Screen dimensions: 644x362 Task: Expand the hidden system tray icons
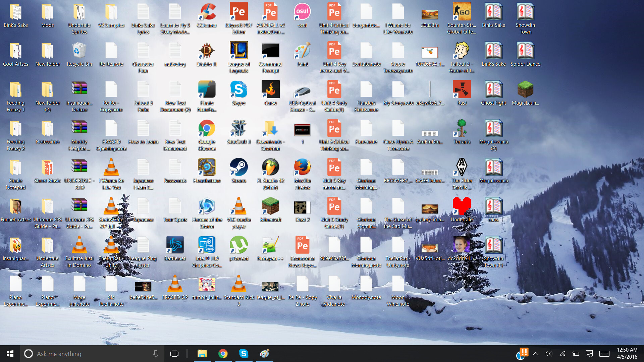click(536, 354)
